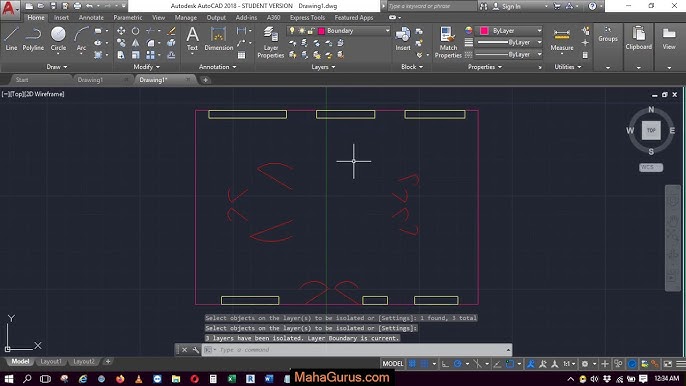This screenshot has height=386, width=686.
Task: Select the Arc tool
Action: [x=81, y=39]
